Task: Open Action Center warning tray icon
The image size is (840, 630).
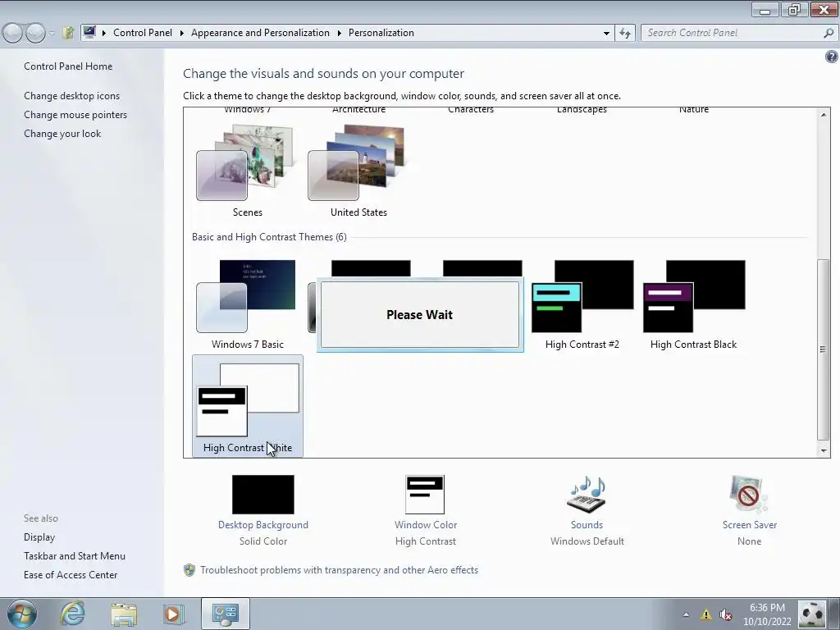Action: pos(706,614)
